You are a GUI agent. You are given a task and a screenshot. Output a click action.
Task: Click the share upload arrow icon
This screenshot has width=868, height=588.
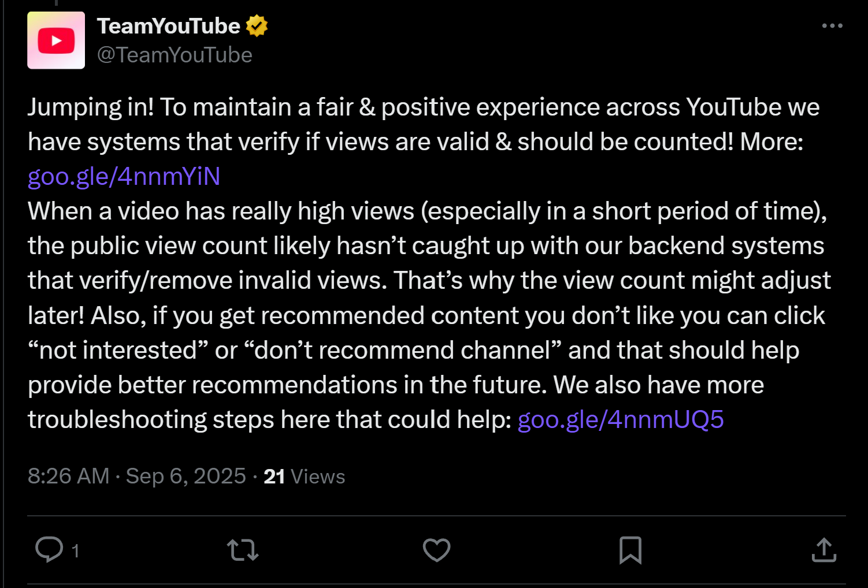tap(824, 550)
